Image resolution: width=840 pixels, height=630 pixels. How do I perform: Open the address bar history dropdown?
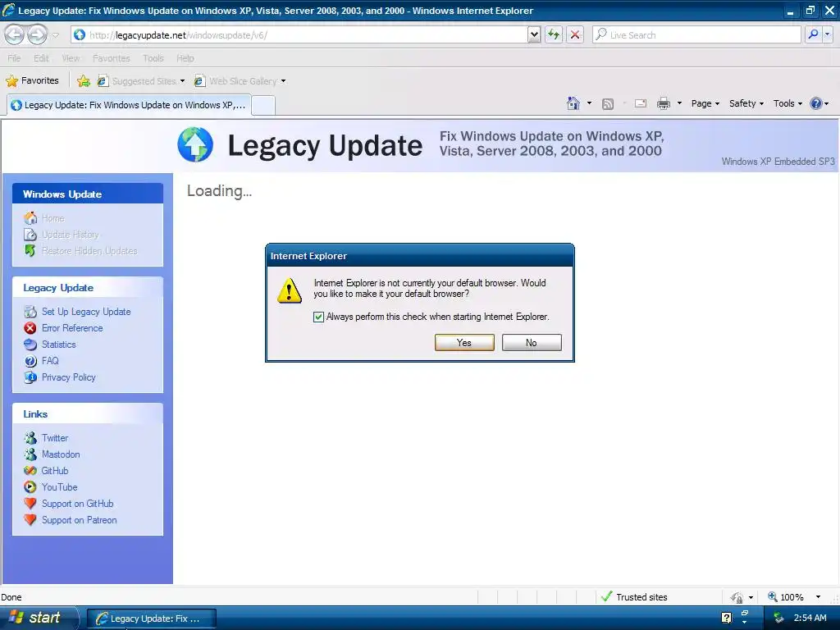click(x=533, y=34)
